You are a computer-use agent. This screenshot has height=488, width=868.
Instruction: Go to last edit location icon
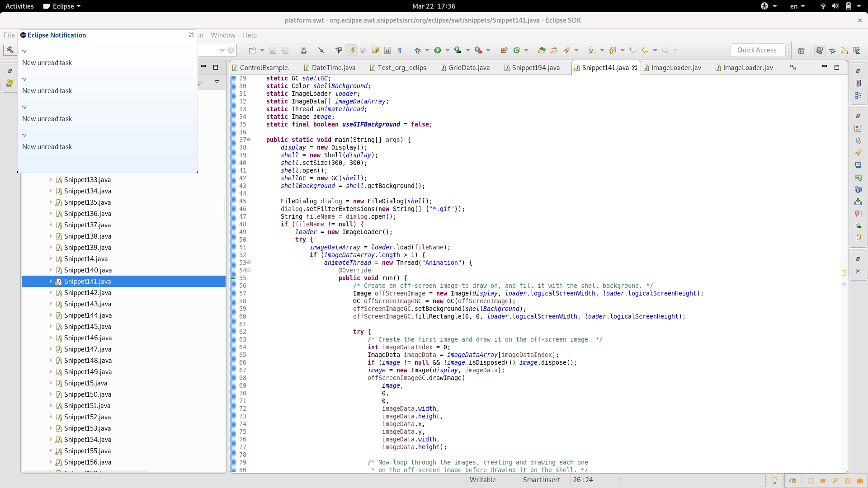pos(633,50)
